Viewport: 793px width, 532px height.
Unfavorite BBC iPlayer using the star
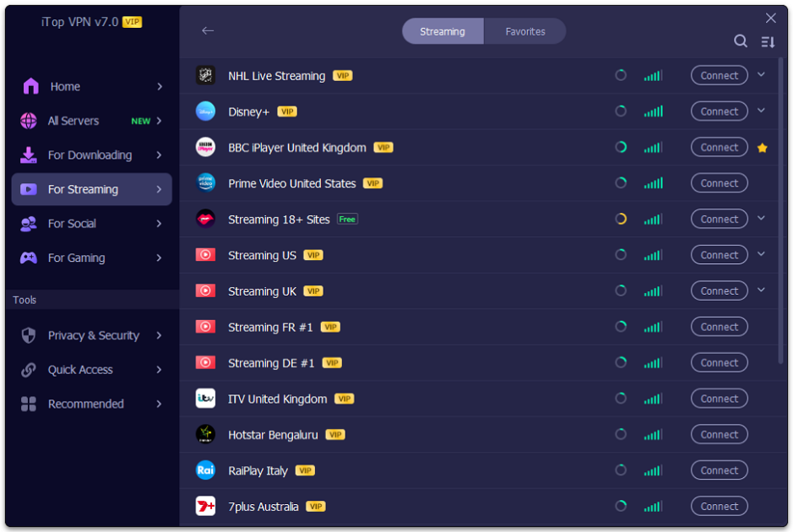[x=762, y=148]
